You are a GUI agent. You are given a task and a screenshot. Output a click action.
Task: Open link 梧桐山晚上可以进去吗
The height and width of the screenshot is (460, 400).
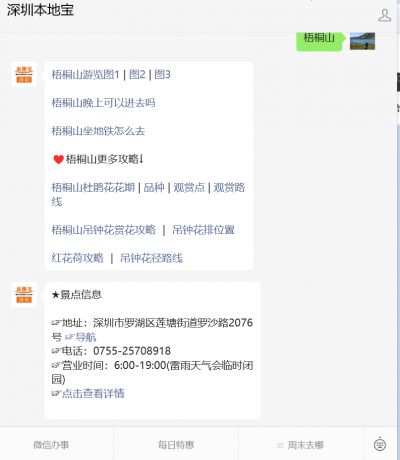click(x=103, y=103)
